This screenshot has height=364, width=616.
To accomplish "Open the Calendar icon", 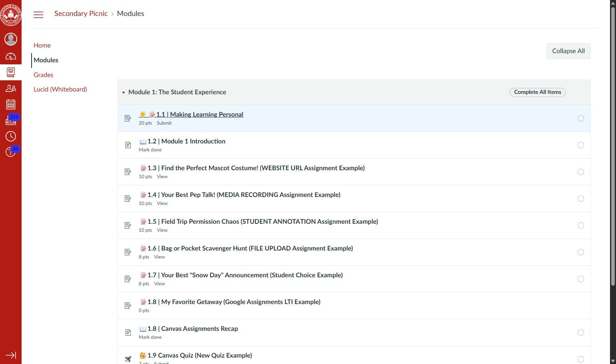I will click(11, 104).
